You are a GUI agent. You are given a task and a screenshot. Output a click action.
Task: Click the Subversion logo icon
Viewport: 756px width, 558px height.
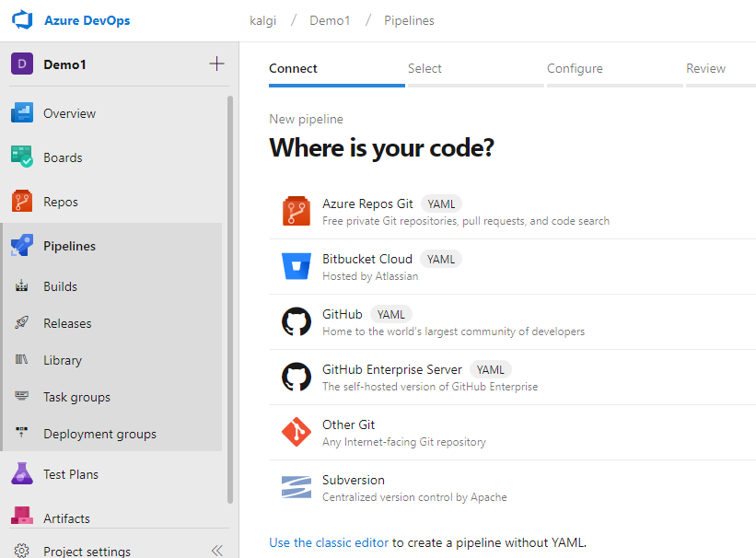point(296,487)
